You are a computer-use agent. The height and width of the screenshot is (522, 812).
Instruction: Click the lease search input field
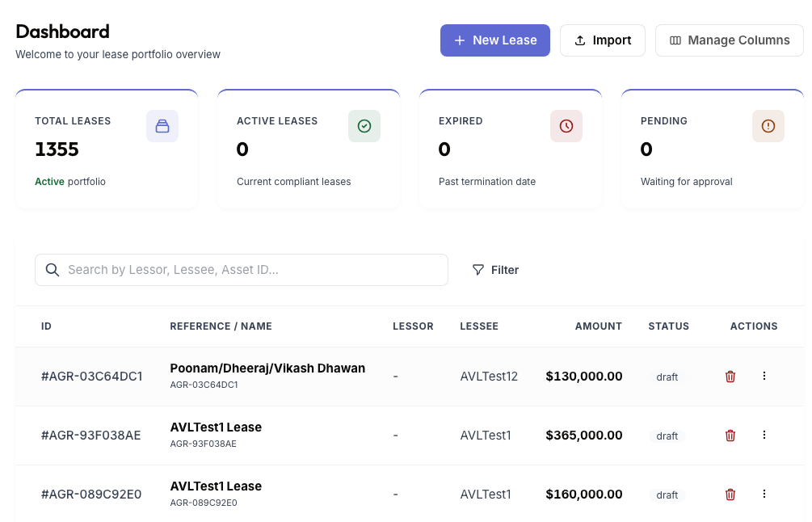coord(241,270)
